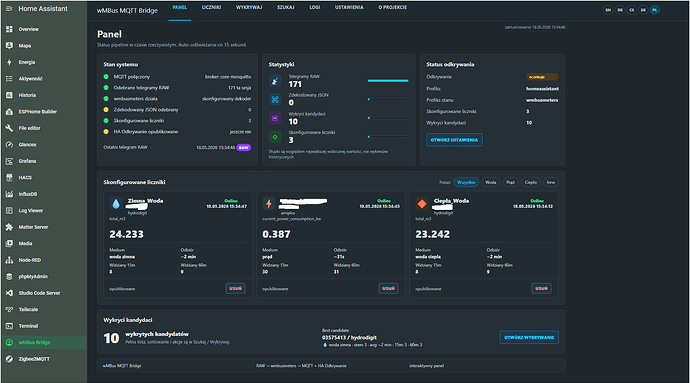The image size is (690, 383).
Task: Open the Overview dashboard icon
Action: (9, 29)
